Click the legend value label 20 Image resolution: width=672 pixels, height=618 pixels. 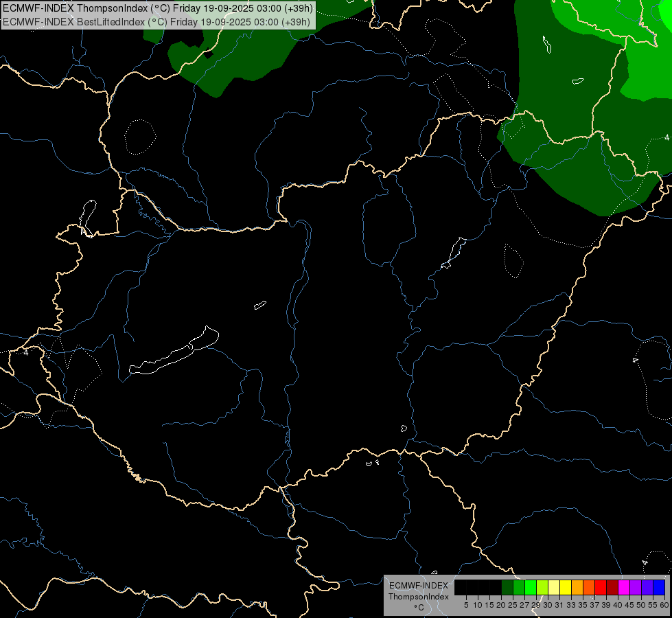pyautogui.click(x=501, y=605)
